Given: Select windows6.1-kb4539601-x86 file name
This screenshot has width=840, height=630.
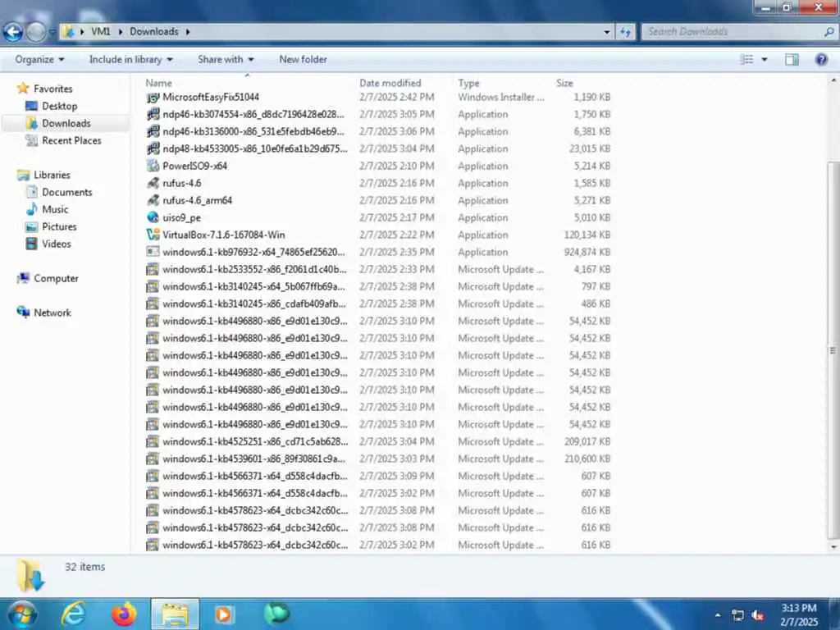Looking at the screenshot, I should (254, 459).
